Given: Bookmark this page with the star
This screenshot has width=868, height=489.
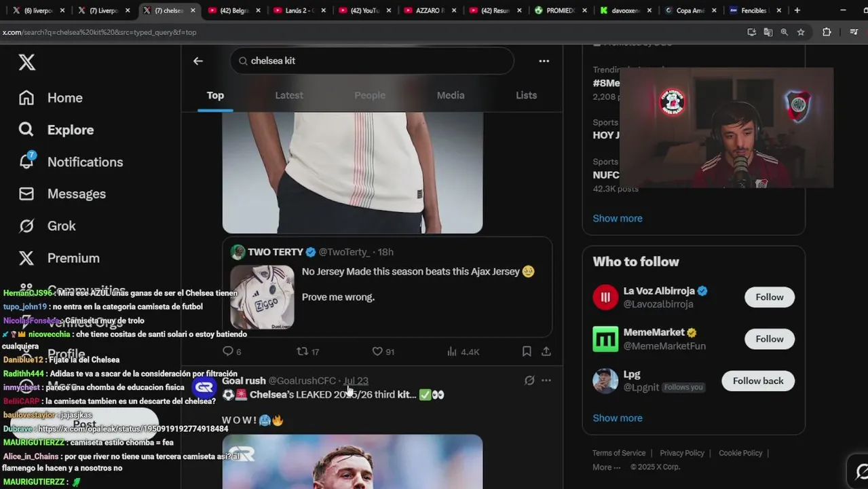Looking at the screenshot, I should click(801, 32).
